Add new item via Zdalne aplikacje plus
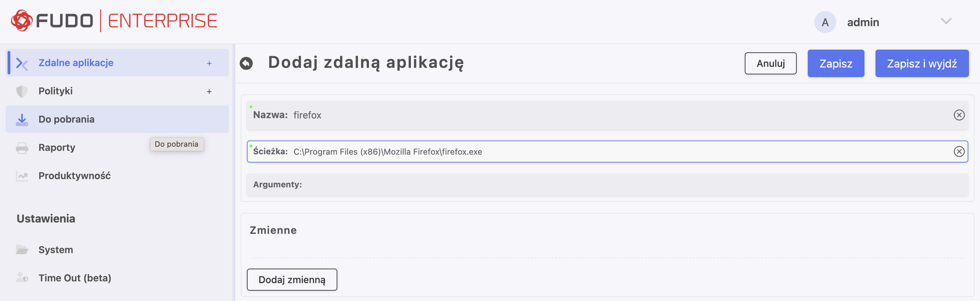The image size is (980, 301). 209,64
